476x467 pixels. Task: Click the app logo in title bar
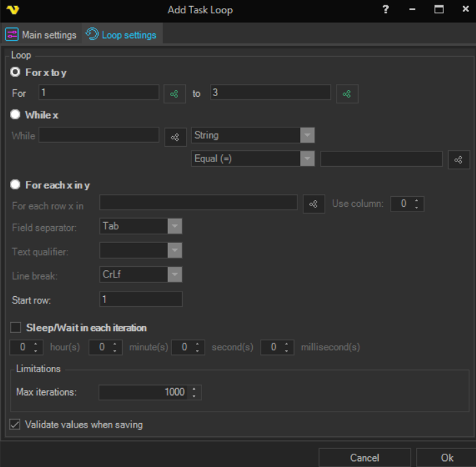(12, 10)
